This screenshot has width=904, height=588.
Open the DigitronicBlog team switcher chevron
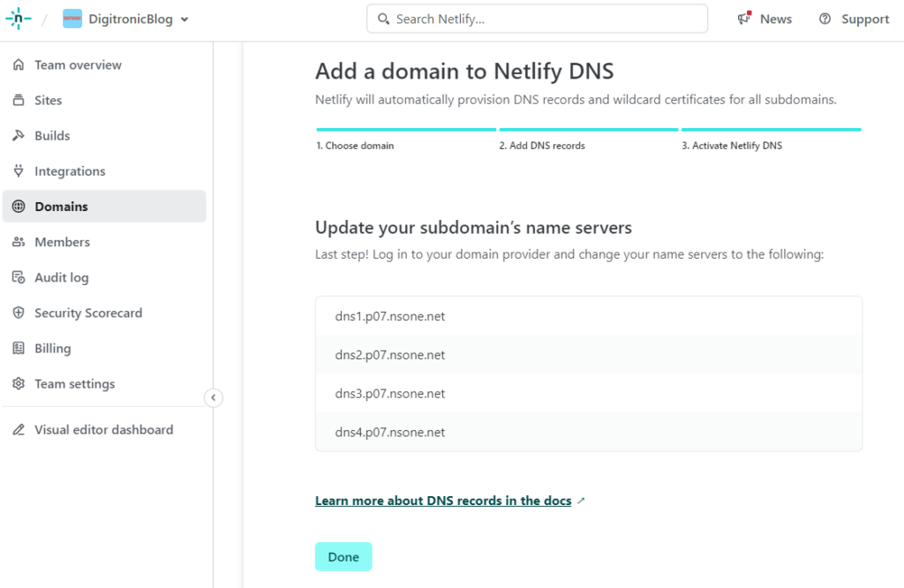coord(185,19)
